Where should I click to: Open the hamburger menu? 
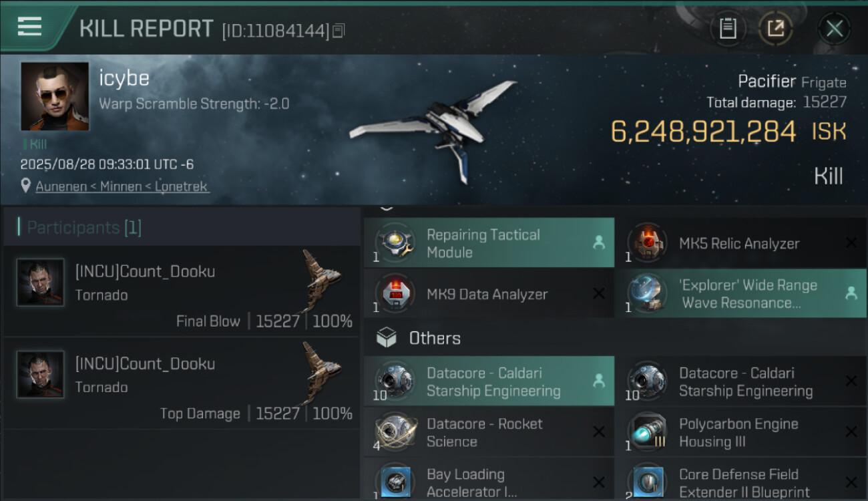pyautogui.click(x=29, y=27)
